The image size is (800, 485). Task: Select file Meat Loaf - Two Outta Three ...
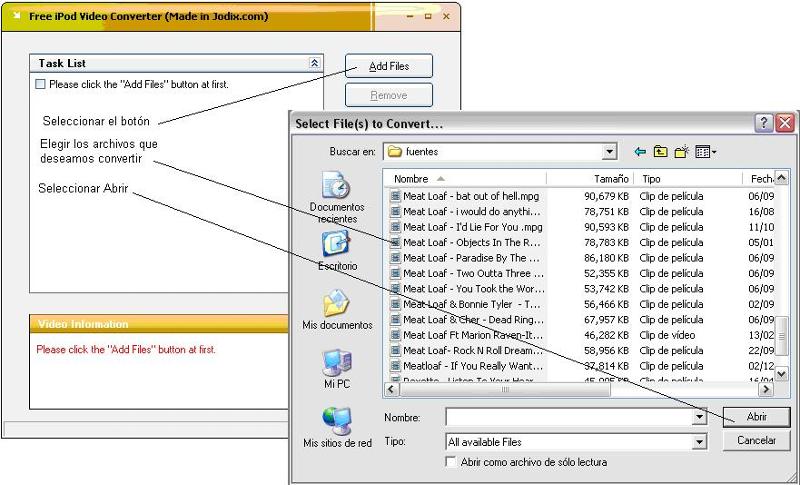(x=473, y=273)
